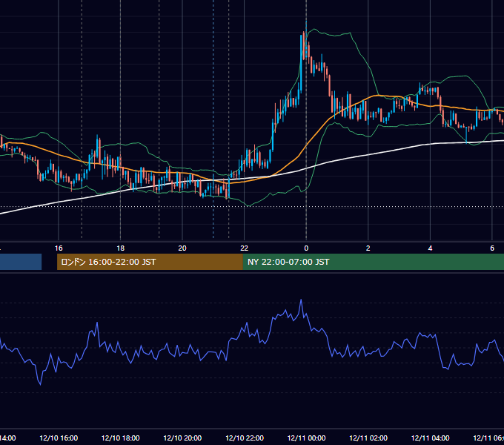Click the 12/11 04:00 date label

tap(430, 438)
